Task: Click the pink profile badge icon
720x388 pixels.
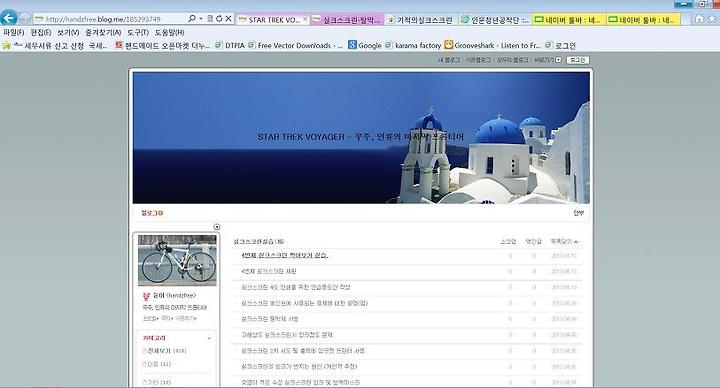Action: [146, 296]
